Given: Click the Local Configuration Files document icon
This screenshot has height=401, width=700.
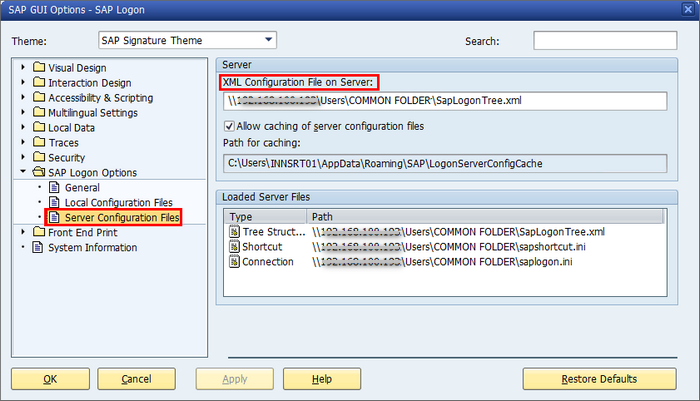Looking at the screenshot, I should pyautogui.click(x=54, y=202).
